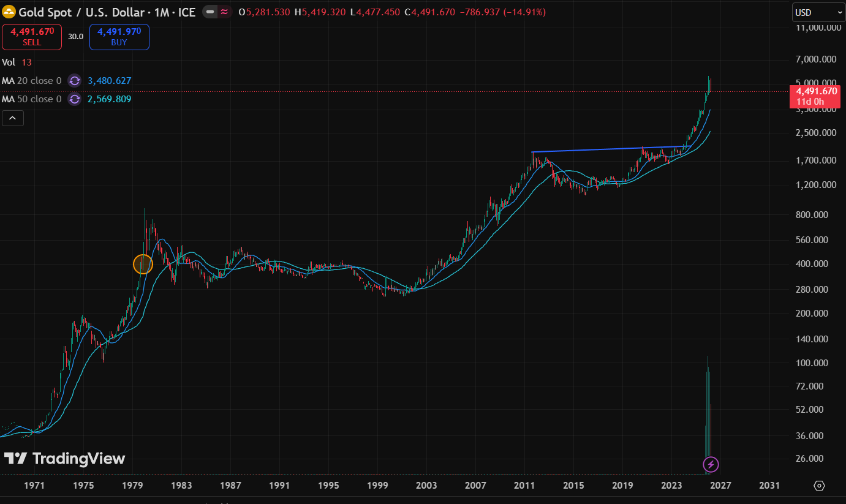Open chart settings hexagon icon
The height and width of the screenshot is (504, 846).
(819, 486)
